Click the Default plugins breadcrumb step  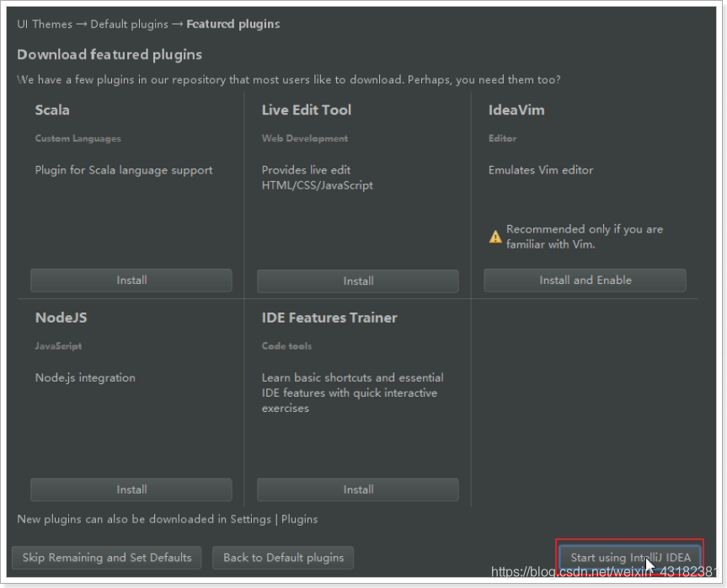[x=129, y=24]
